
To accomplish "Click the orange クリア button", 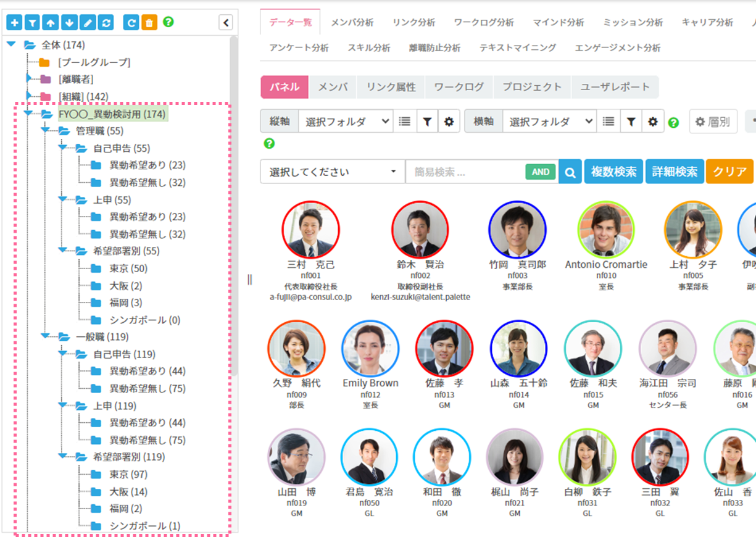I will point(730,172).
